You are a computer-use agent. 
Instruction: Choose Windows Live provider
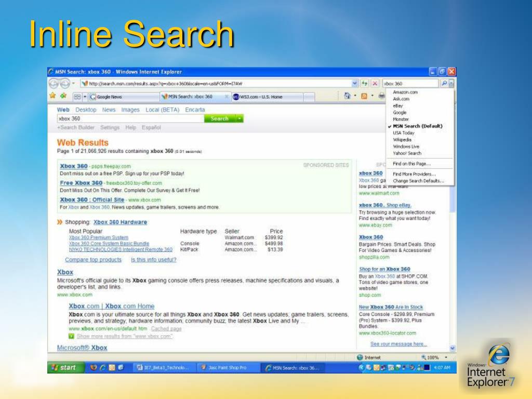(406, 147)
